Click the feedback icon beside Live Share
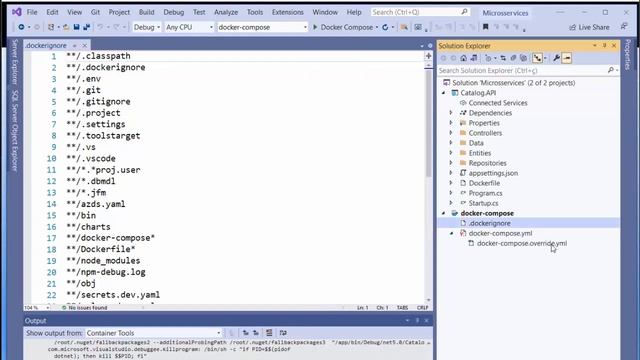The width and height of the screenshot is (640, 360). click(x=624, y=27)
